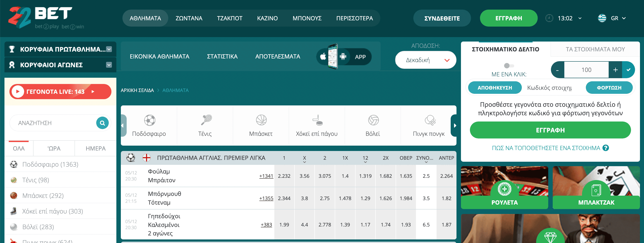The image size is (644, 243).
Task: Open the card icon in ΜΠΛΑΚΤΖΑΚ
Action: [596, 191]
